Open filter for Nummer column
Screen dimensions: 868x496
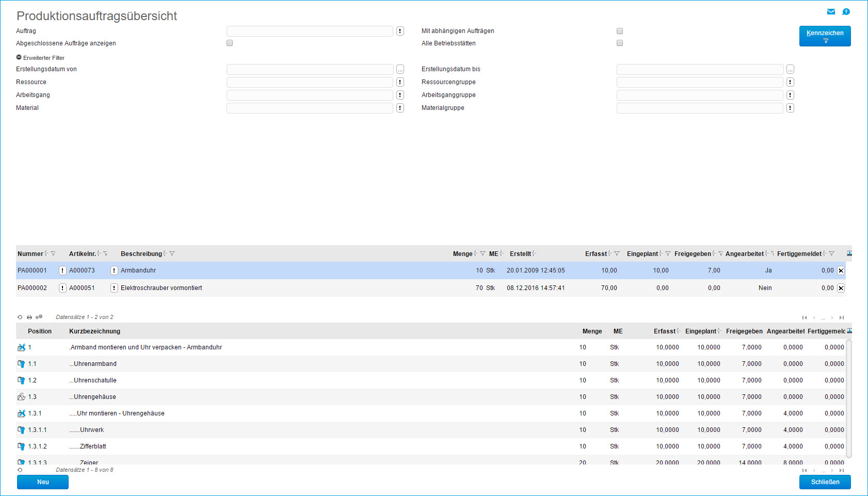coord(53,253)
